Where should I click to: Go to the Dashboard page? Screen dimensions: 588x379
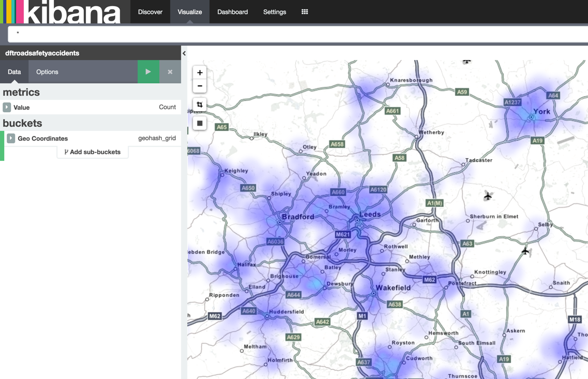(x=232, y=12)
